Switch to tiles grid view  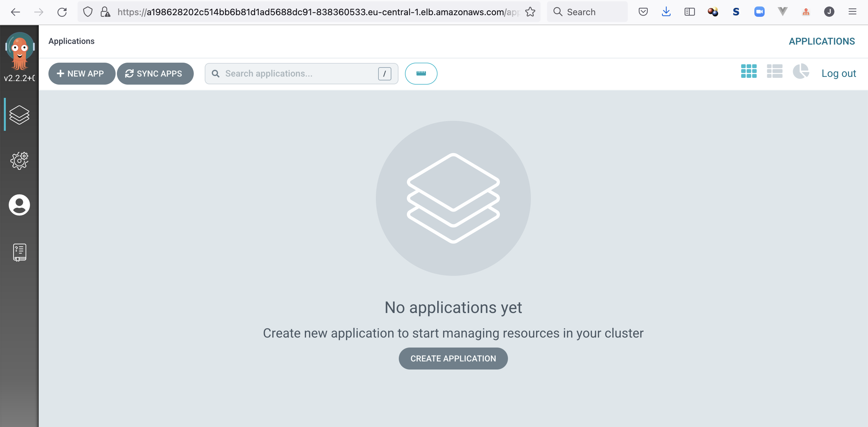pos(749,71)
